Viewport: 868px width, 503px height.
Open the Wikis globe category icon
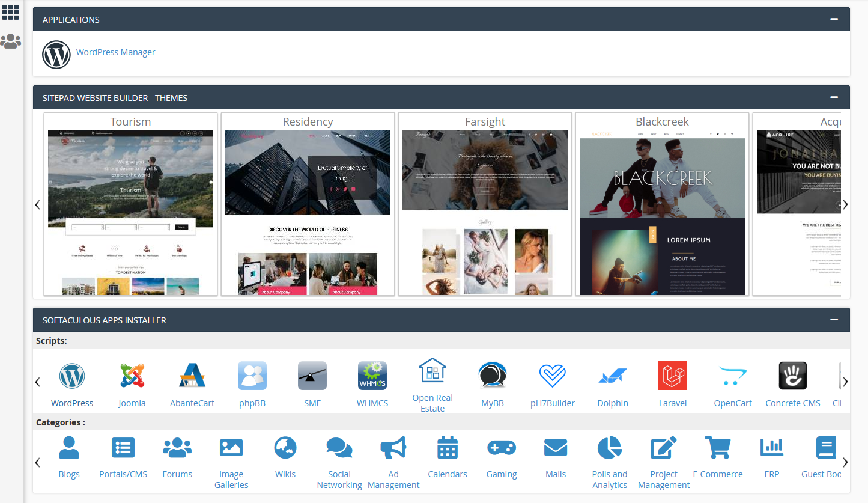coord(285,448)
